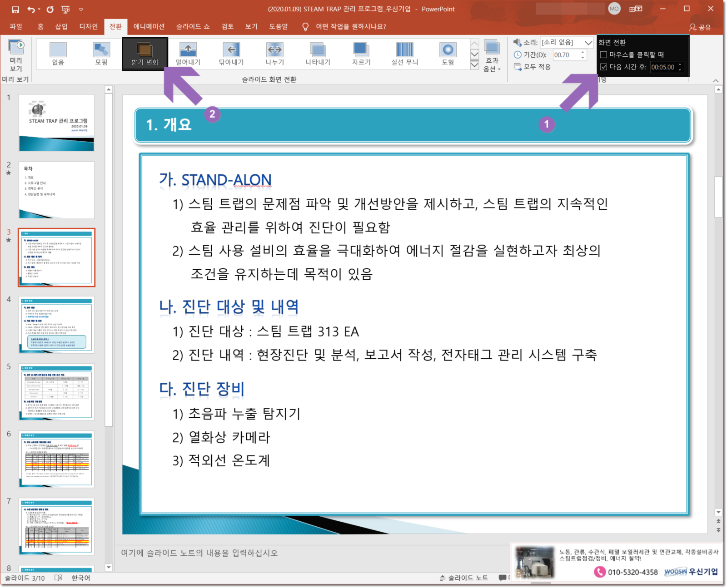Click the MO account avatar
This screenshot has width=727, height=588.
(x=614, y=9)
